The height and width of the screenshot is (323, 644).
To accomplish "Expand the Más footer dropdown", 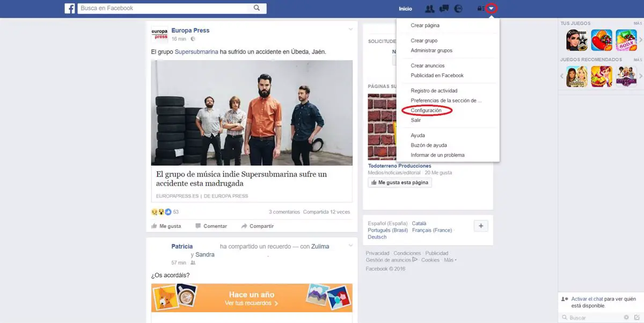I will pyautogui.click(x=450, y=260).
